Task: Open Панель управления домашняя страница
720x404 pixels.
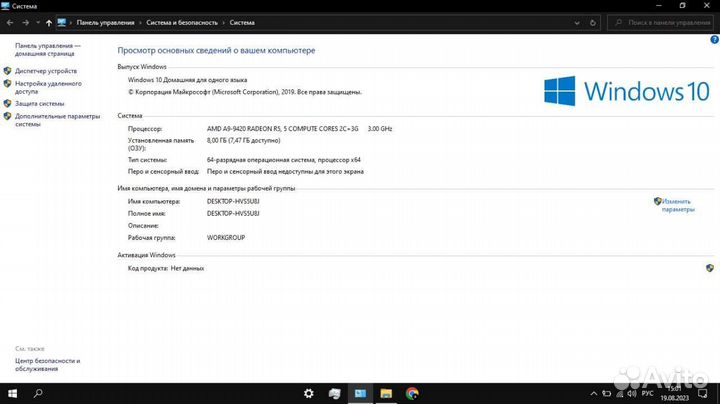Action: coord(47,50)
